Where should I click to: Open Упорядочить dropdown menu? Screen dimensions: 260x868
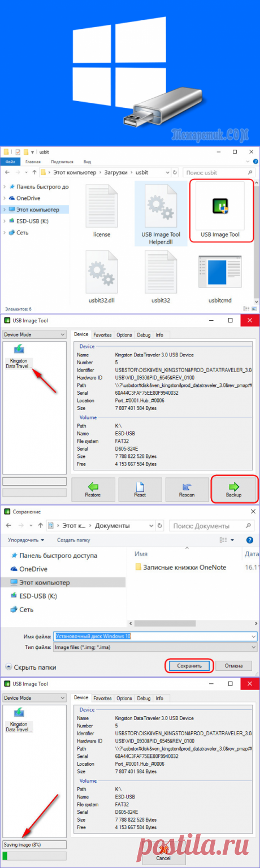[x=26, y=540]
